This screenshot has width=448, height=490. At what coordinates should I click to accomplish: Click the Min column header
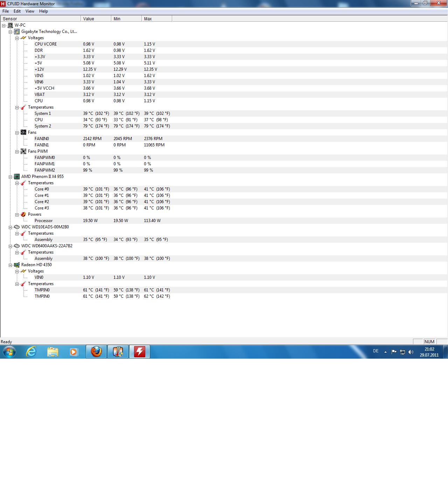tap(126, 19)
